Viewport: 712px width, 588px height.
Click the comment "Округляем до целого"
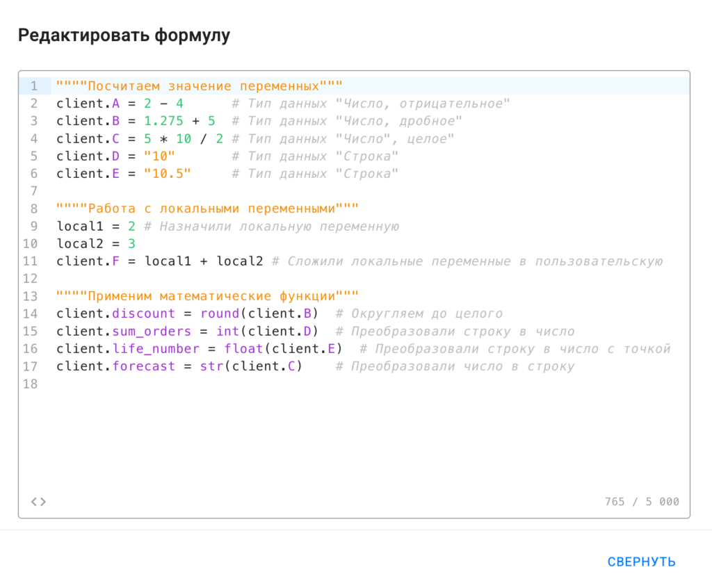427,313
